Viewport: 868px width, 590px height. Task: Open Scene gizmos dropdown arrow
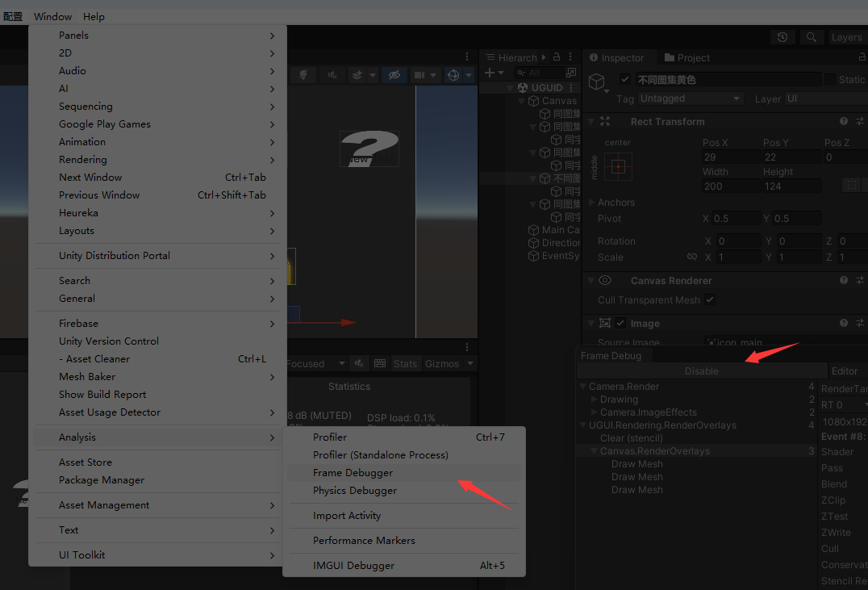469,75
